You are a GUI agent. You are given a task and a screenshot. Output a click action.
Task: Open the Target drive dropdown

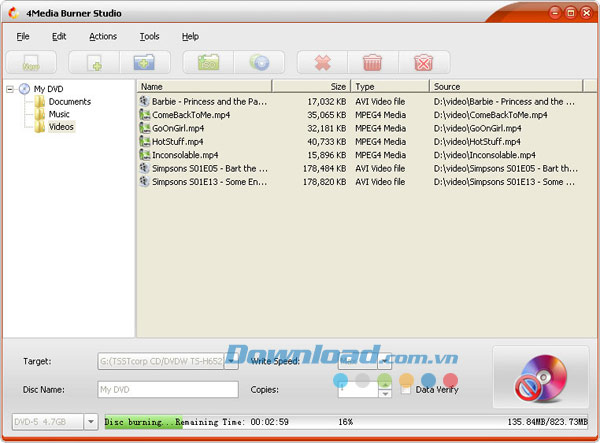[231, 361]
